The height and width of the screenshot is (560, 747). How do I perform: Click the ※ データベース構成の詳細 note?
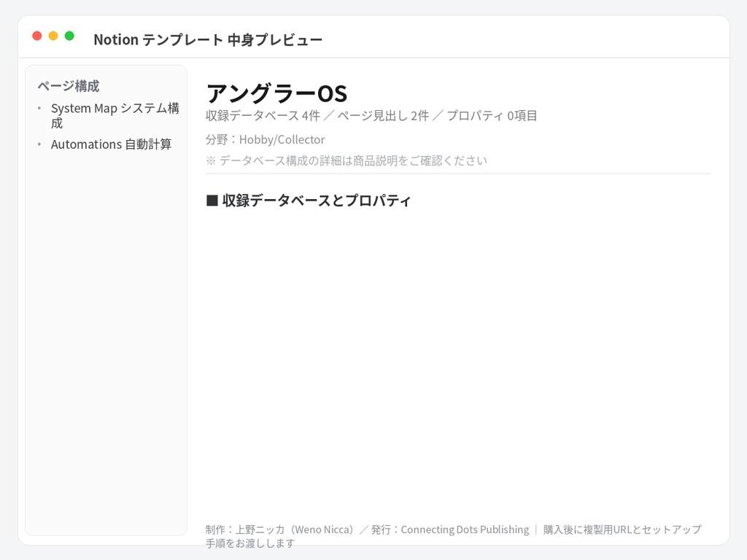(347, 161)
